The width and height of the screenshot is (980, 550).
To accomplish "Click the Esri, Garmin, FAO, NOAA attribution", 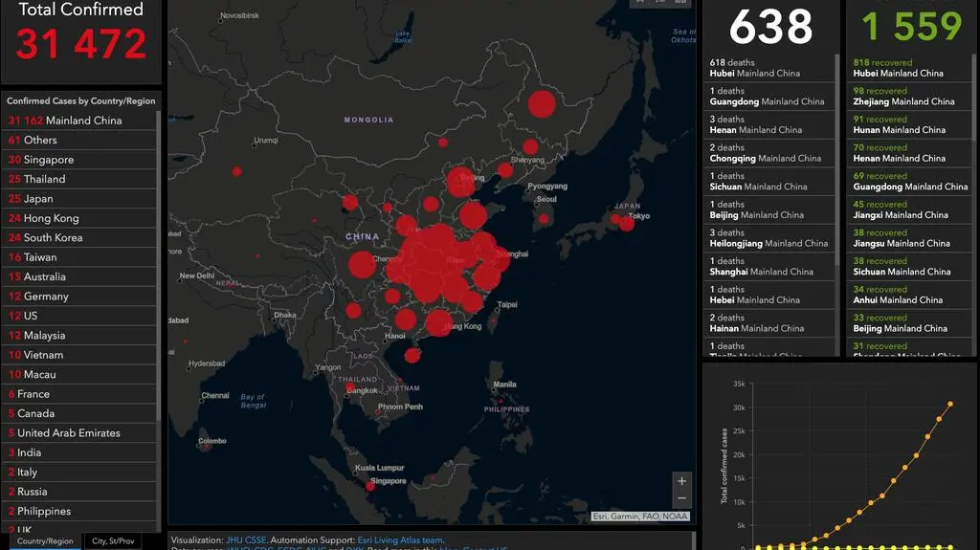I will click(x=639, y=517).
